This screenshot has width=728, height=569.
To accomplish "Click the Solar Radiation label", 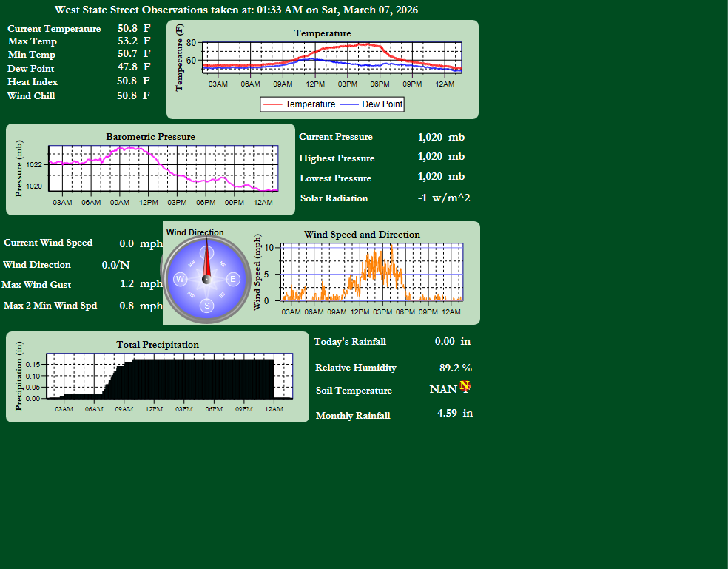I will pos(334,198).
